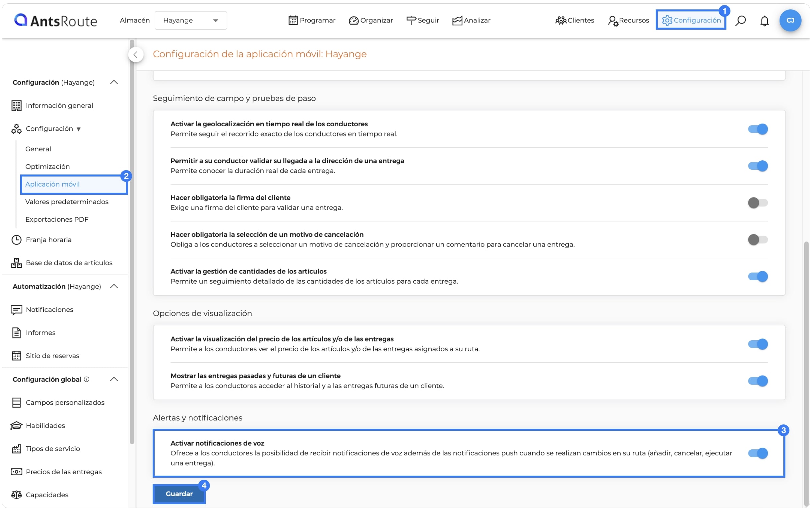Click the Campos personalizados icon
812x511 pixels.
tap(16, 402)
